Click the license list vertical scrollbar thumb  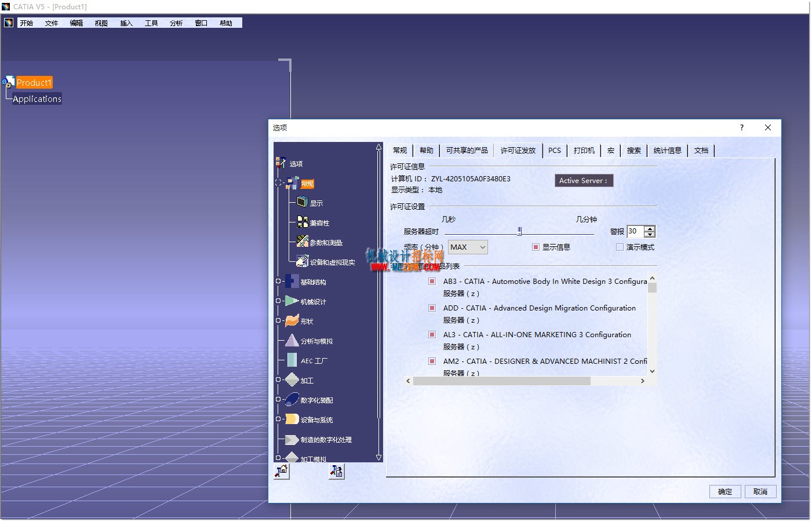pyautogui.click(x=652, y=288)
